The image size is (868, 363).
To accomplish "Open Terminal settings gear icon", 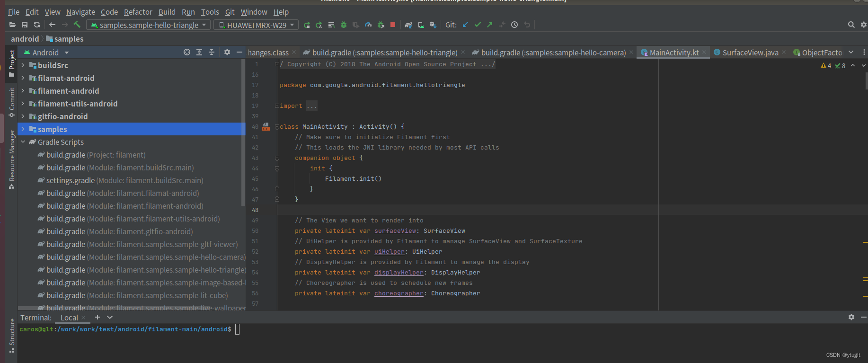I will [851, 317].
